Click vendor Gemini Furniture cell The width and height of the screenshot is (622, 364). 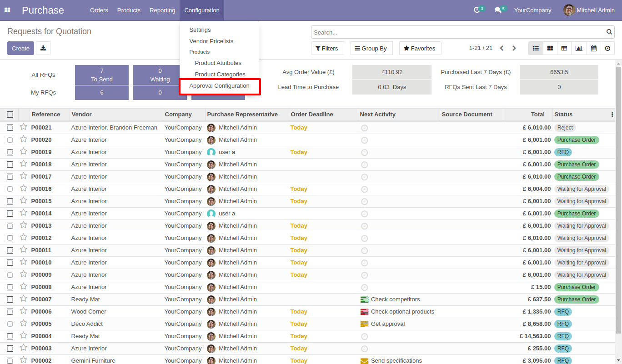pos(93,361)
